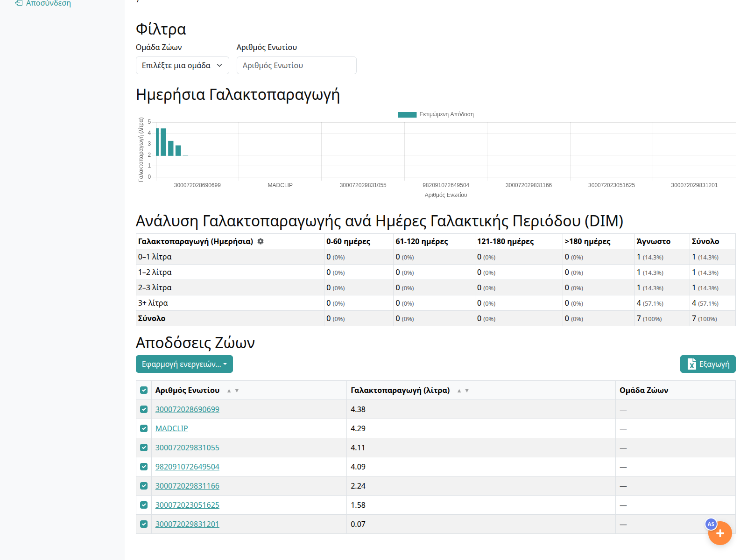The image size is (747, 560).
Task: Click the AS avatar badge
Action: click(711, 524)
